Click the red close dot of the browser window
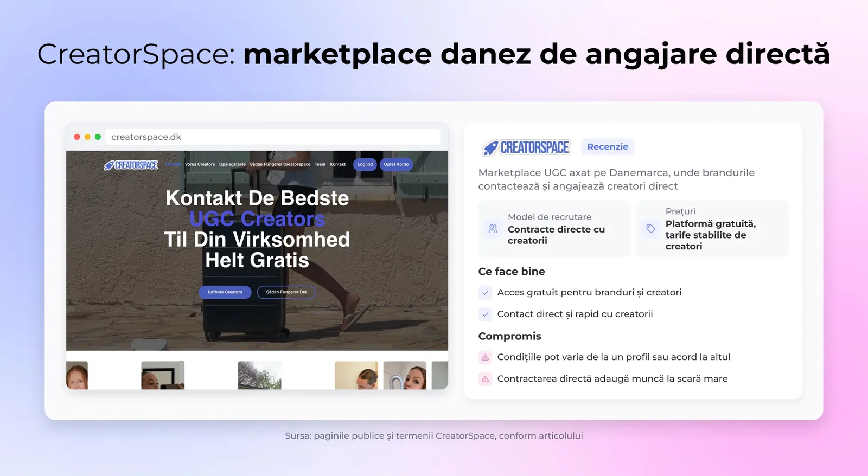Screen dimensions: 868x476 click(77, 137)
